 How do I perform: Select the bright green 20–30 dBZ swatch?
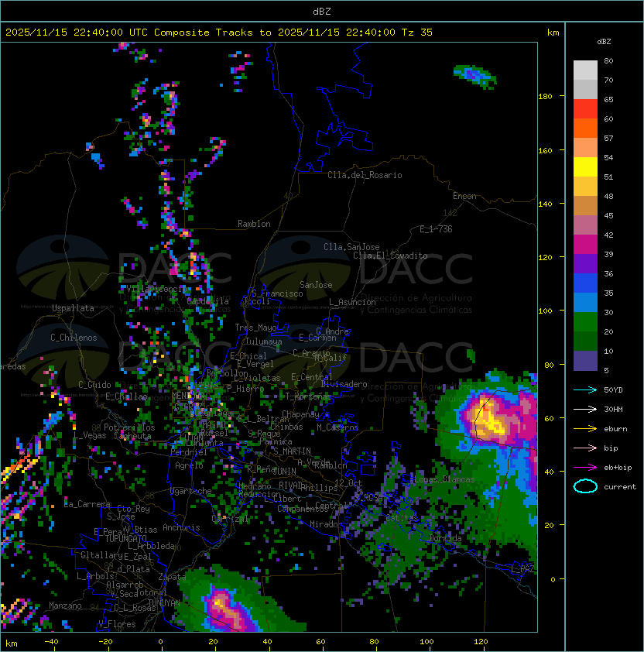pyautogui.click(x=585, y=322)
